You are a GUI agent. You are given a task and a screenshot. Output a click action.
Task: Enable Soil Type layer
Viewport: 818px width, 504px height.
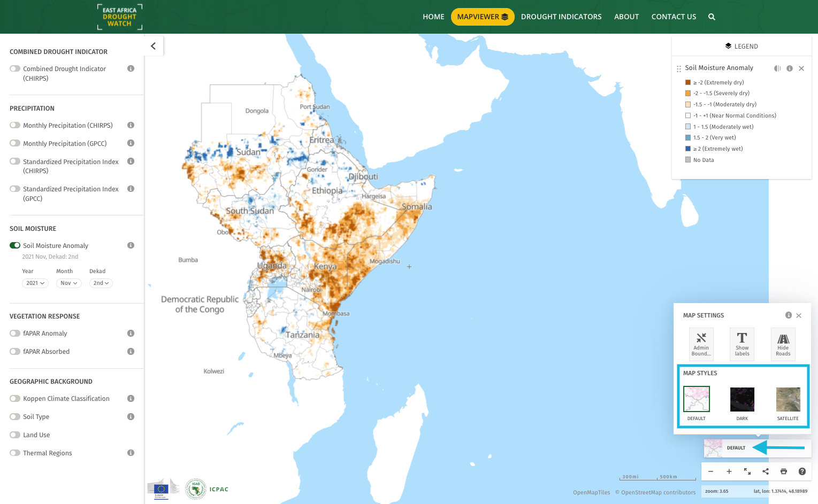15,416
